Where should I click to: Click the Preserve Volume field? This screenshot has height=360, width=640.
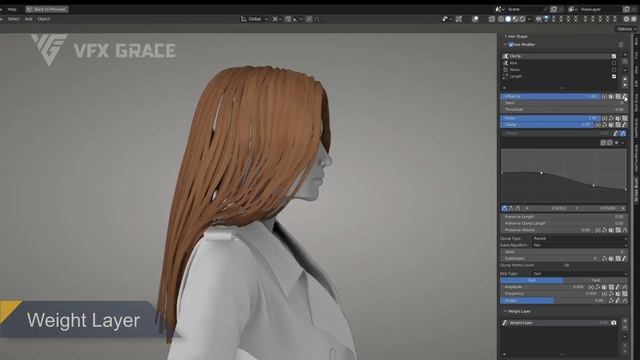pos(547,230)
